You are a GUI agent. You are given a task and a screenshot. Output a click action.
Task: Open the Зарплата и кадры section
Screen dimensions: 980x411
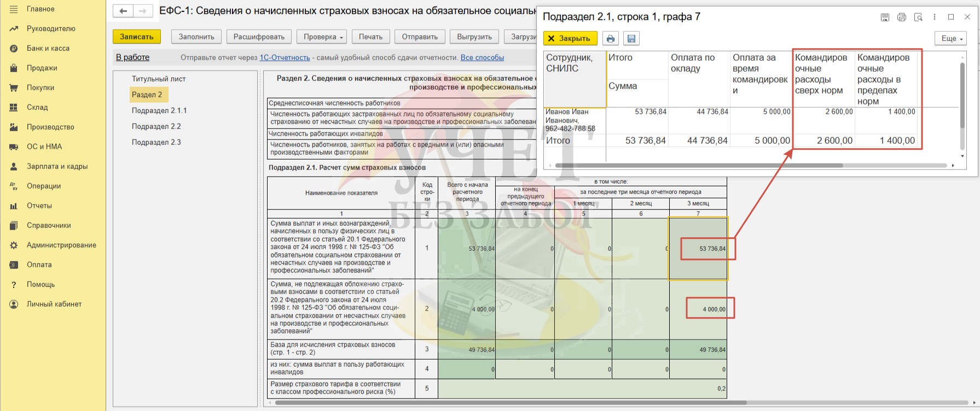pyautogui.click(x=57, y=166)
